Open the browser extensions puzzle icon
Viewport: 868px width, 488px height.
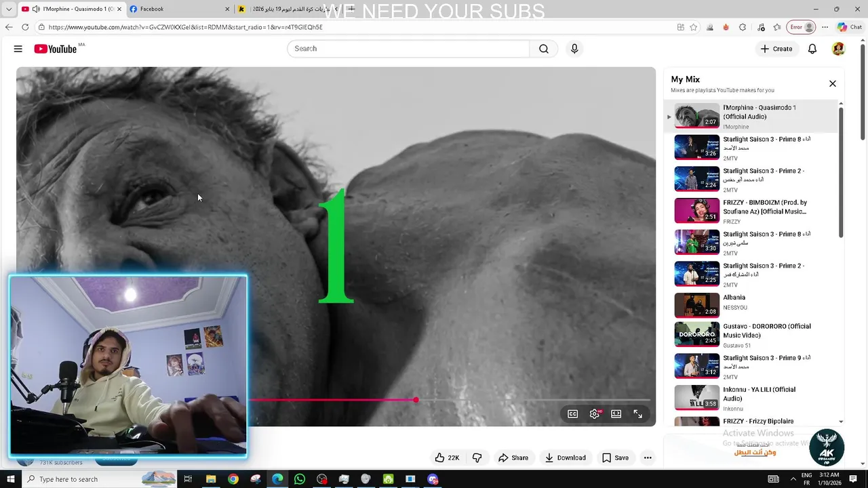click(x=743, y=27)
